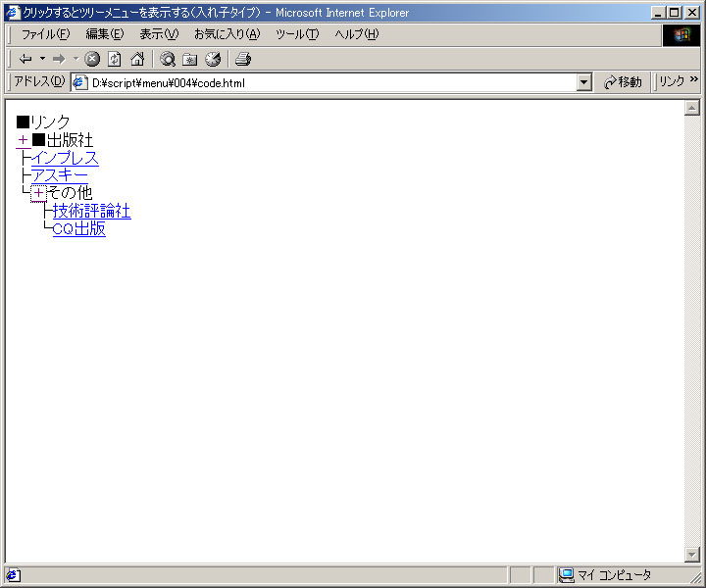Open the ファイル(F) menu
The image size is (706, 588).
coord(45,34)
